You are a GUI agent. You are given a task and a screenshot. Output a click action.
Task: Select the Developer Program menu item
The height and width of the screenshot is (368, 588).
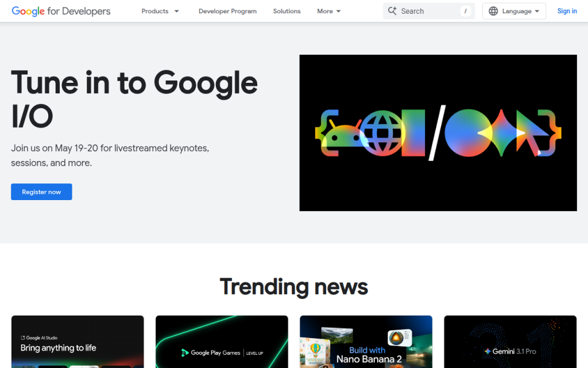(x=227, y=11)
